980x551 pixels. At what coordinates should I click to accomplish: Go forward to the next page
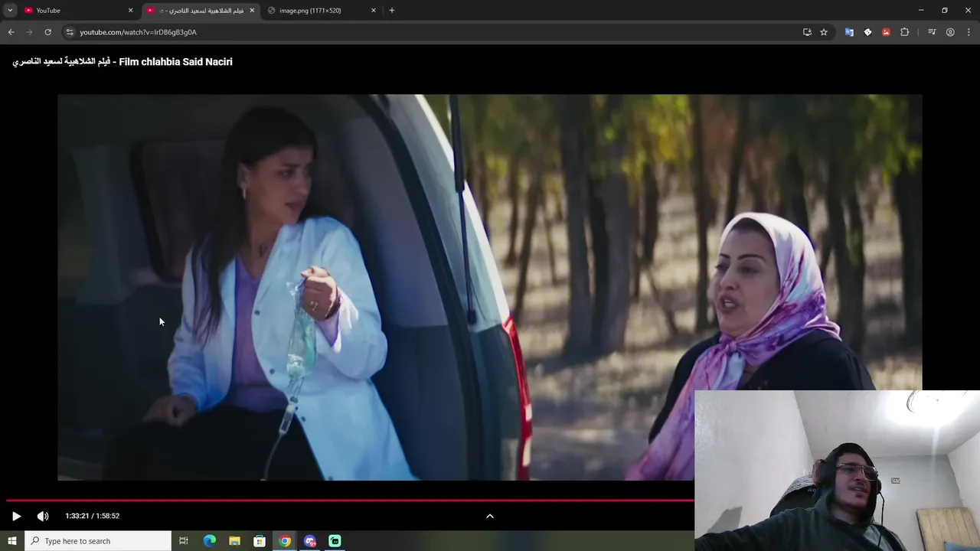click(x=29, y=32)
